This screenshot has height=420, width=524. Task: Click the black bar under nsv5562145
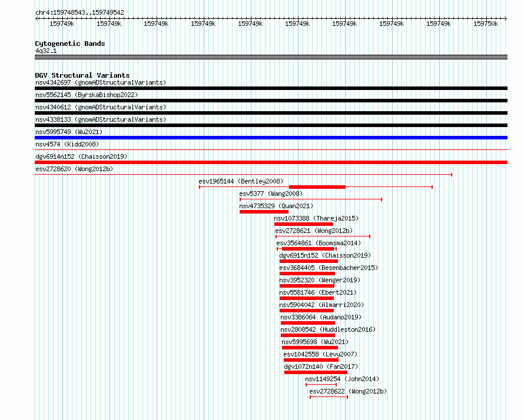271,101
